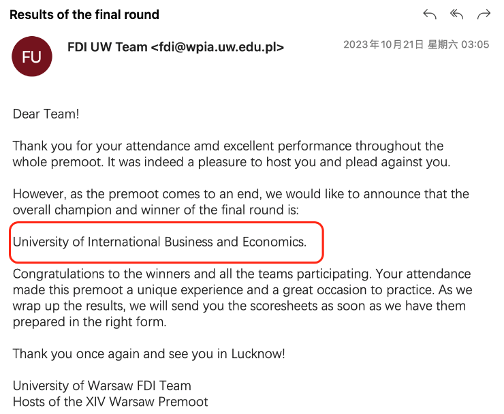Click the highlighted University of International Business and Economics text
This screenshot has height=414, width=504.
pyautogui.click(x=160, y=242)
